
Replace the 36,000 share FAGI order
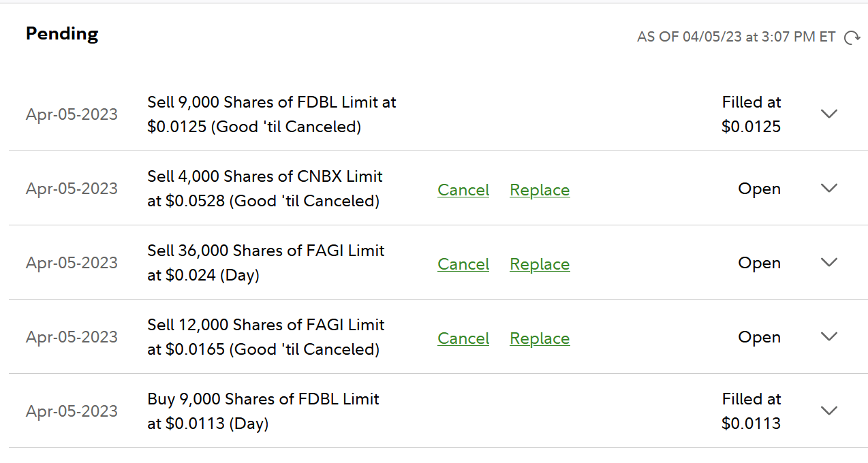540,264
